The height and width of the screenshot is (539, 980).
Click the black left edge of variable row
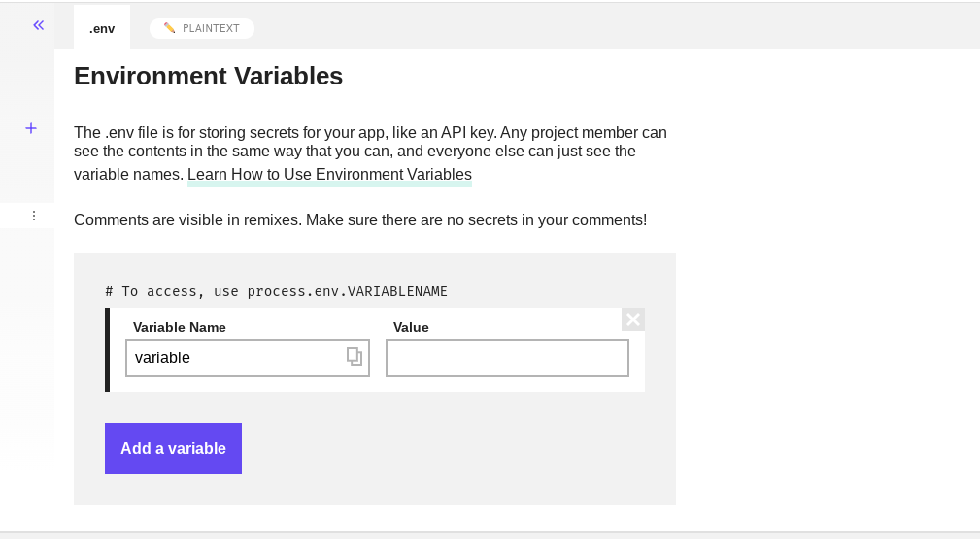point(107,350)
